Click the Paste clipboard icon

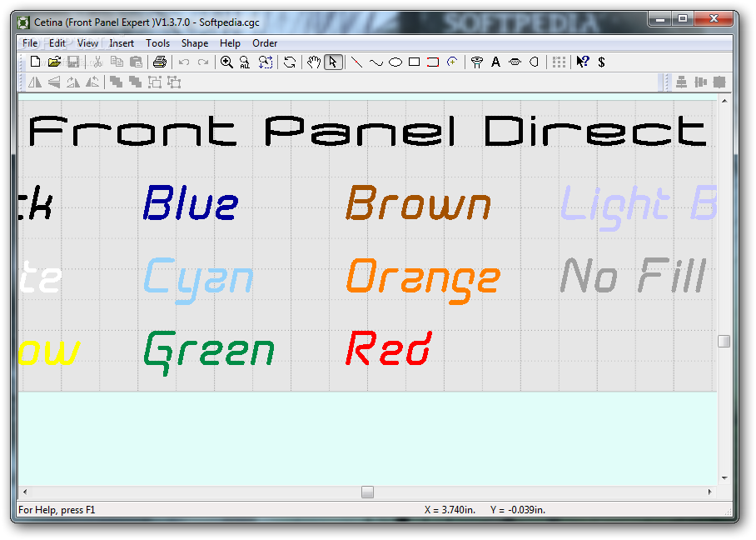(x=137, y=62)
